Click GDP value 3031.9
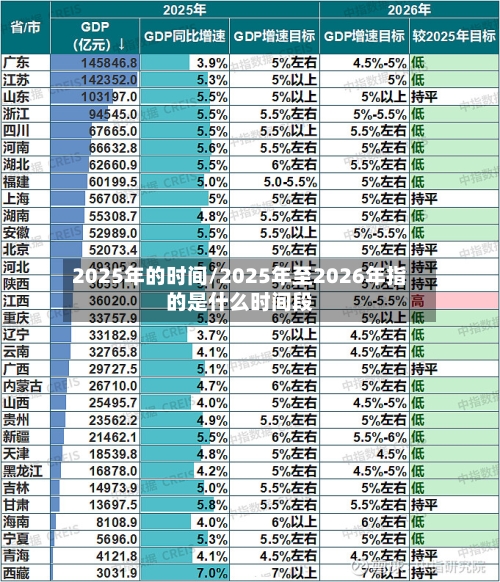Image resolution: width=500 pixels, height=582 pixels. (x=95, y=573)
